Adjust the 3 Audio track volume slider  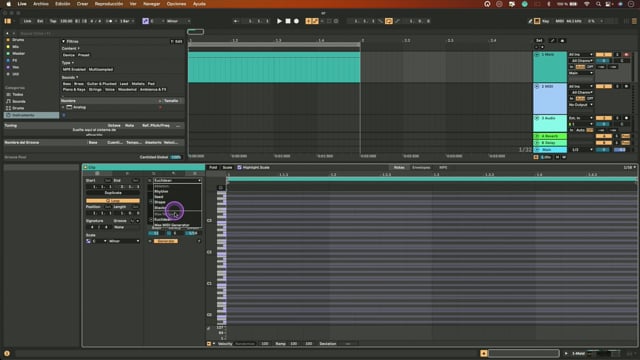(x=604, y=124)
